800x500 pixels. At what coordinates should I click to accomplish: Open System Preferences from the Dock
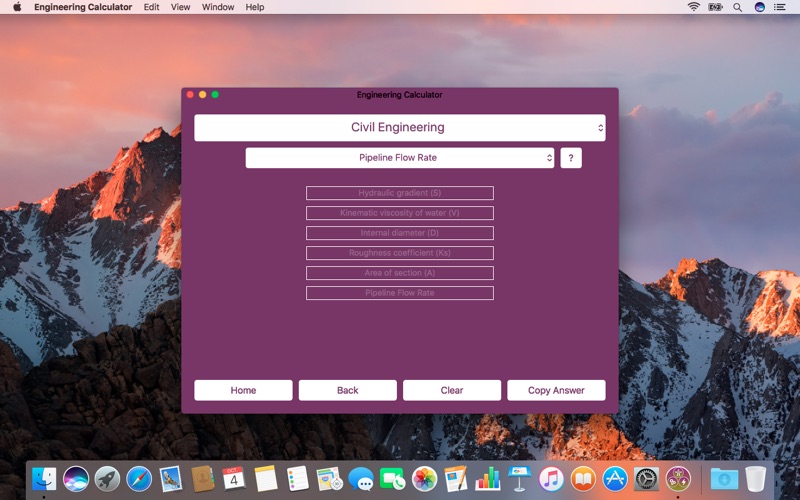point(646,479)
